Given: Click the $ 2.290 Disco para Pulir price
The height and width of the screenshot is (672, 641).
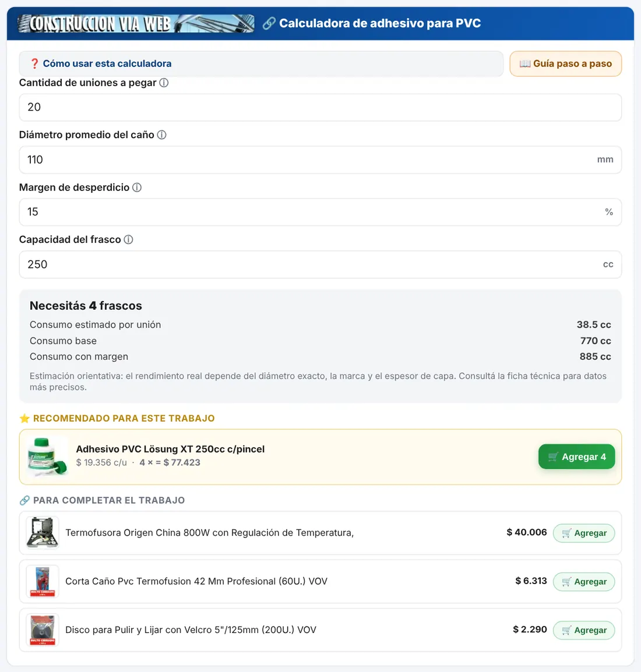Looking at the screenshot, I should tap(530, 629).
